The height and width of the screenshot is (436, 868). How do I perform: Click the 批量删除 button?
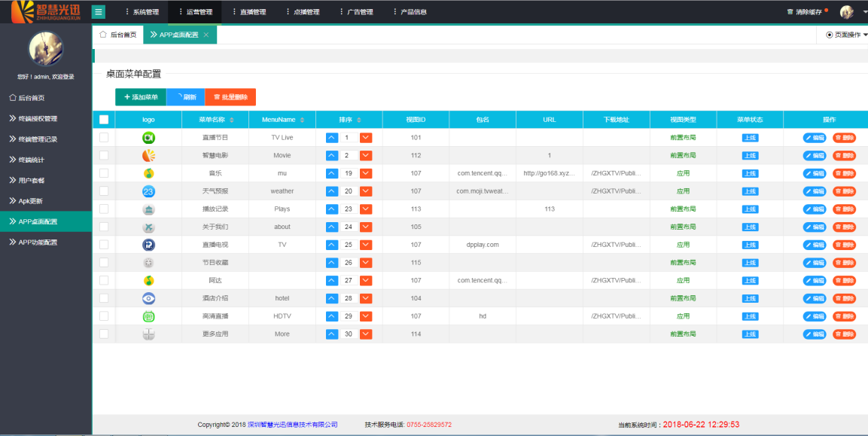230,97
